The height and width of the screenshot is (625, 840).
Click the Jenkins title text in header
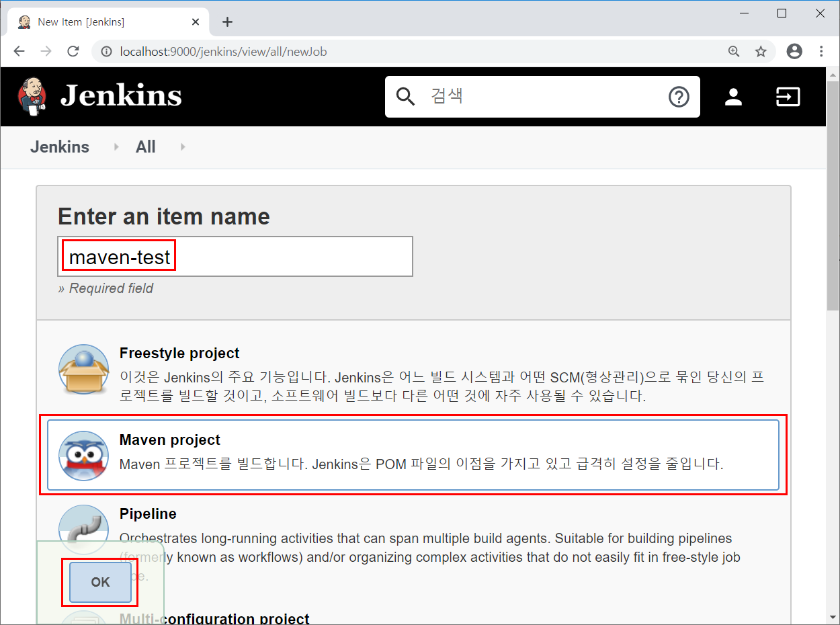(x=121, y=95)
